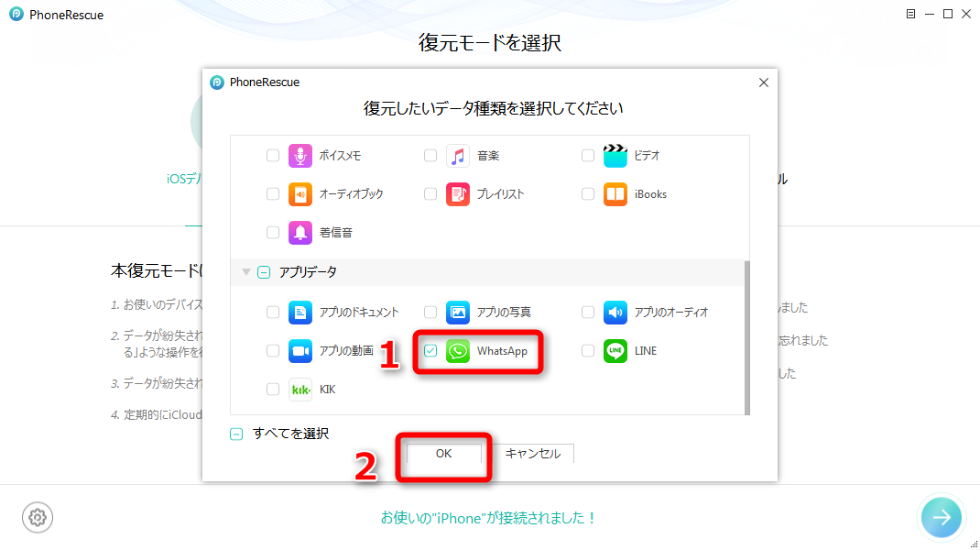This screenshot has height=550, width=980.
Task: Check the App Photos (アプリの写真) checkbox
Action: (430, 312)
